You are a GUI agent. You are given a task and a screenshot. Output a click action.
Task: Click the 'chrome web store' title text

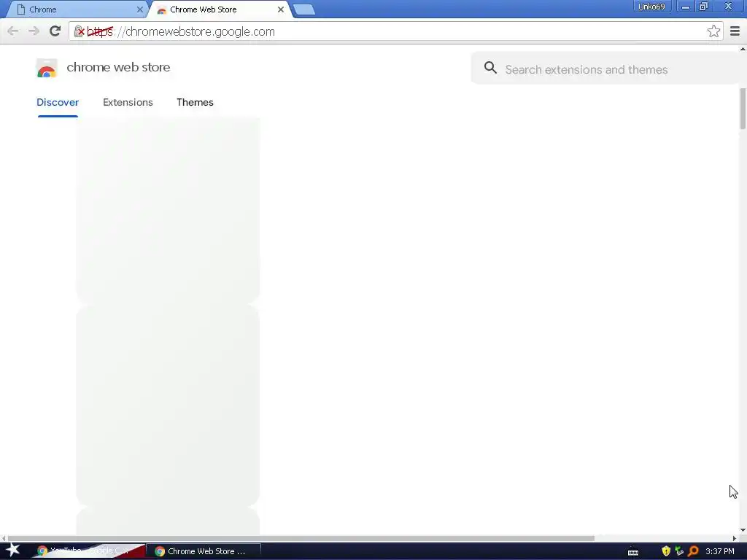click(x=118, y=67)
